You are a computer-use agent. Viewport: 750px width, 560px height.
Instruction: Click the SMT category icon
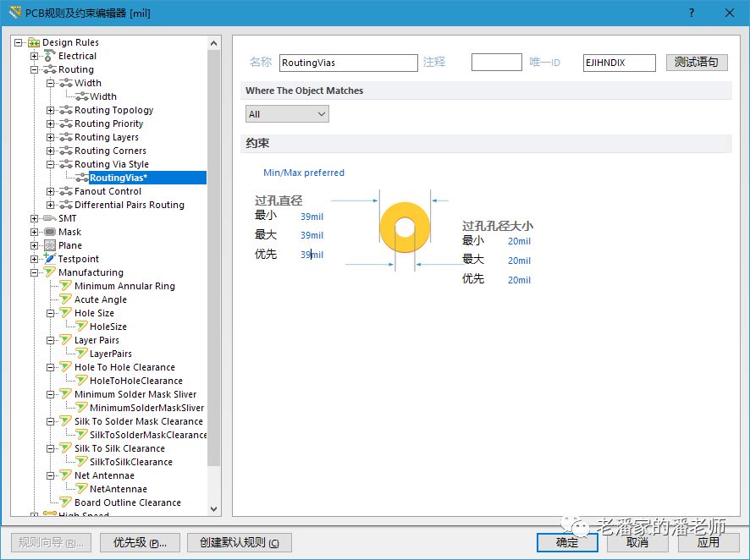pos(50,218)
